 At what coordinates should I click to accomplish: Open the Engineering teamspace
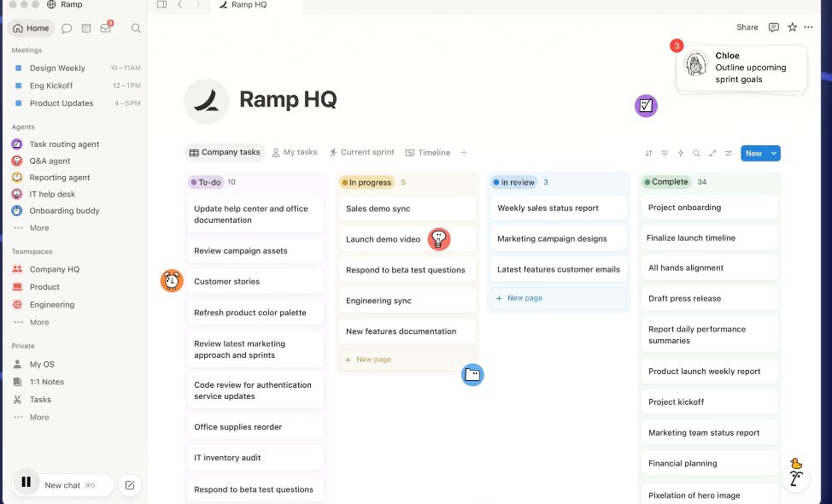point(52,304)
